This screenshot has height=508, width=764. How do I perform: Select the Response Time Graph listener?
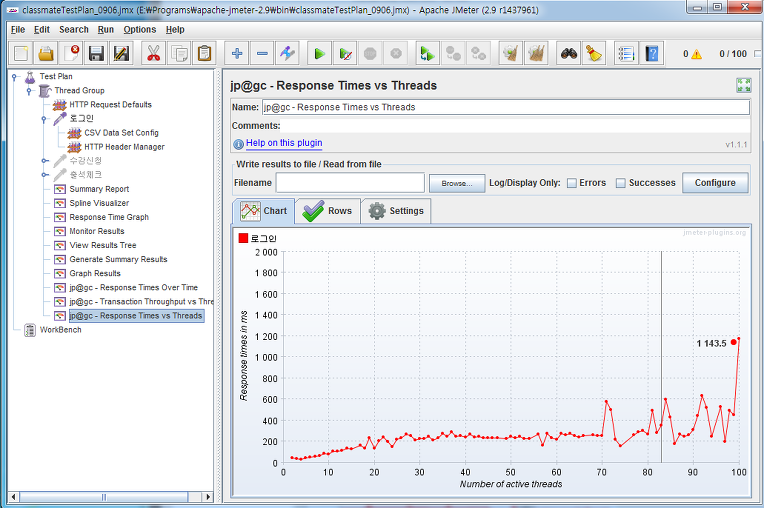click(x=109, y=217)
